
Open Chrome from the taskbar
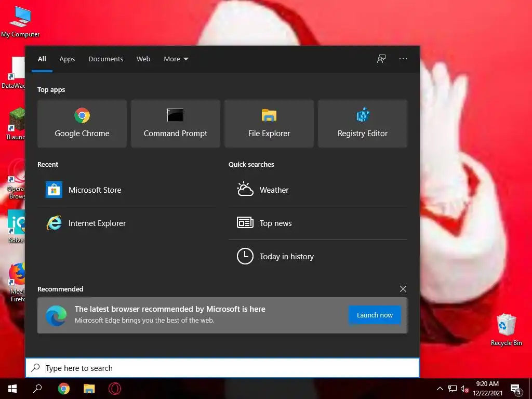(x=63, y=389)
